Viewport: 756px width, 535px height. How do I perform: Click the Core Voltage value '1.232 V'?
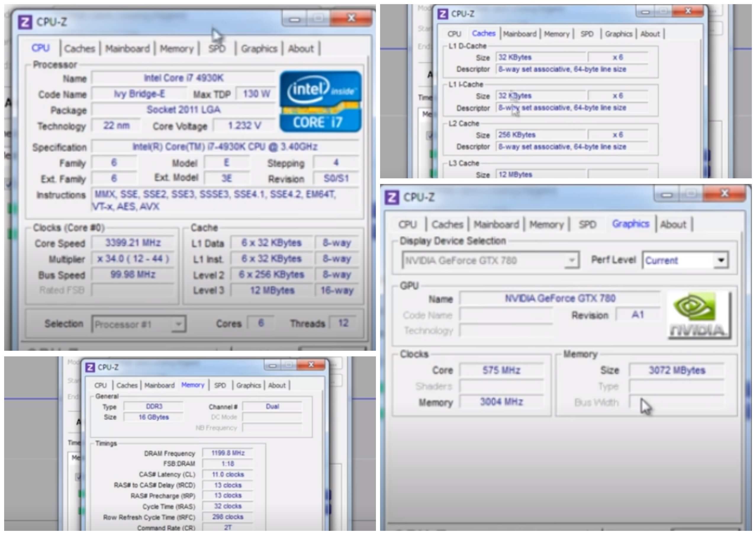pos(245,126)
